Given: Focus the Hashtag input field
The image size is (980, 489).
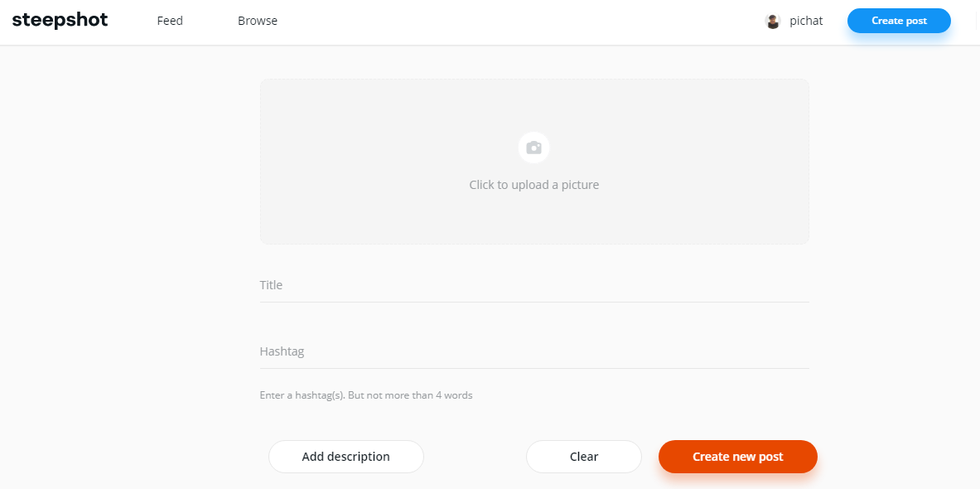Looking at the screenshot, I should coord(534,351).
